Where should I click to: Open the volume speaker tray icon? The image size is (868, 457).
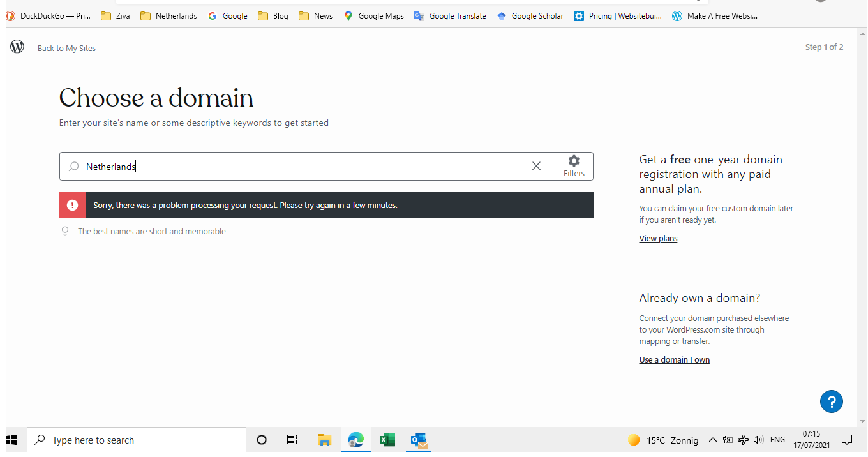click(x=758, y=440)
